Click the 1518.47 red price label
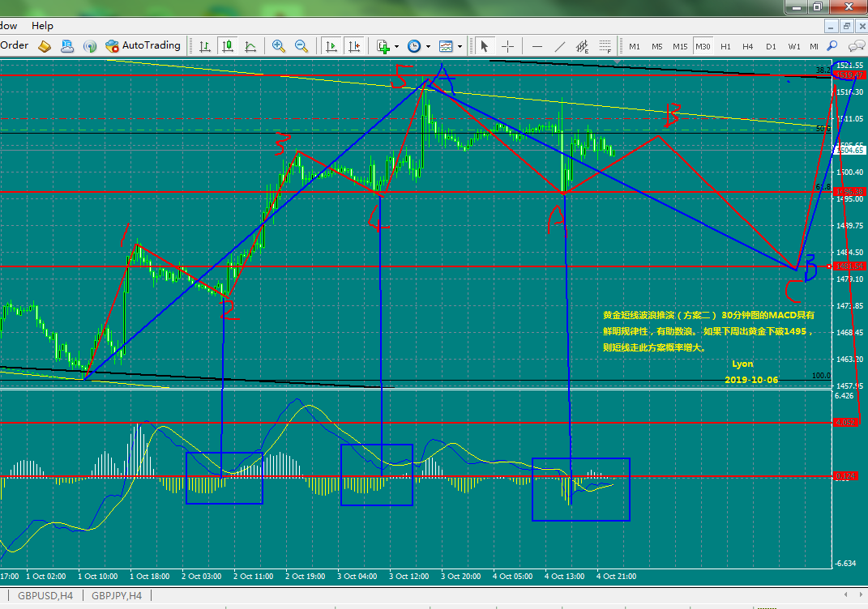 [849, 75]
